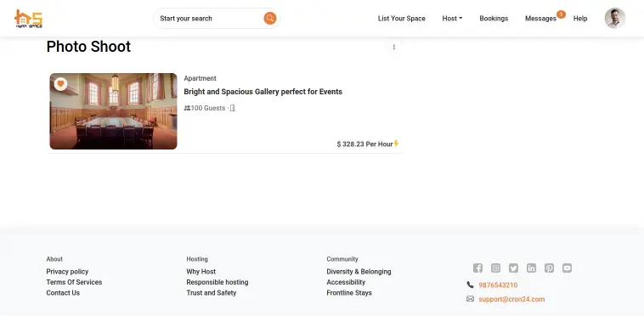Open Messages in the top navigation
Screen dimensions: 644x316
click(x=540, y=19)
